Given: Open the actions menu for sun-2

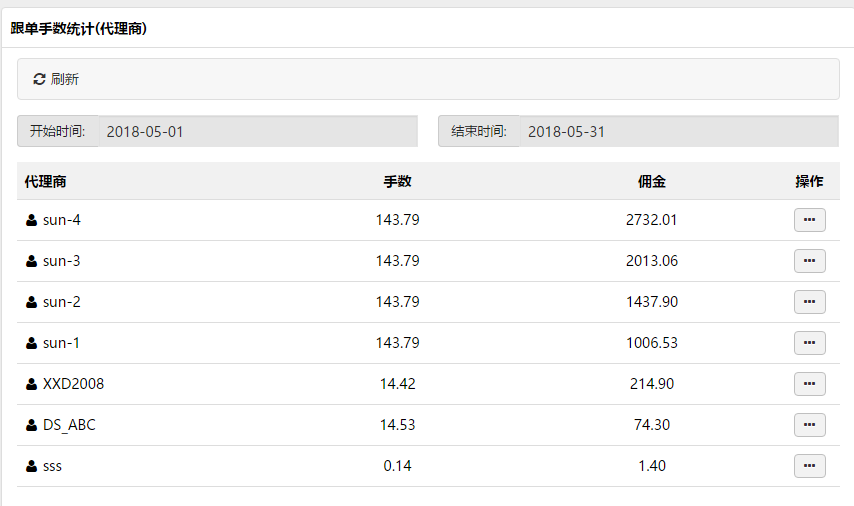Looking at the screenshot, I should tap(809, 302).
